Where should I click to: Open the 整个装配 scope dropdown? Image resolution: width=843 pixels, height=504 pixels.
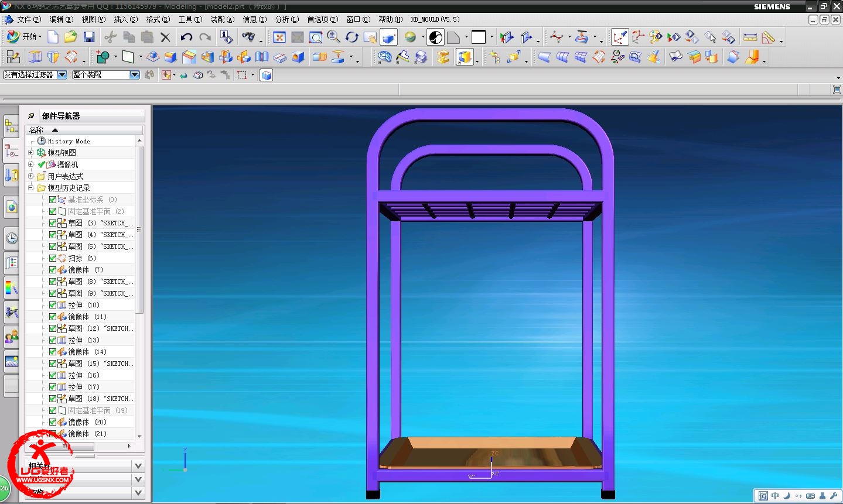135,75
